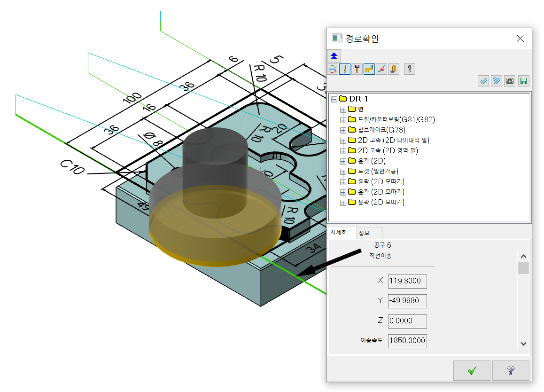Viewport: 544px width, 392px height.
Task: Expand the 포켓 (일반가공) node
Action: [x=343, y=172]
